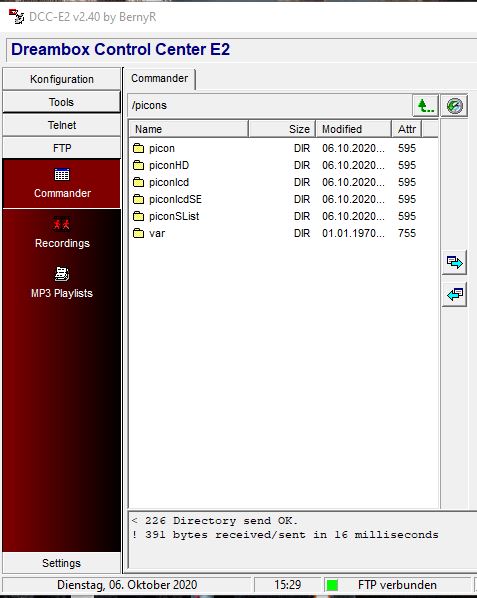Sort file list by Name column
Viewport: 477px width, 598px height.
tap(189, 129)
